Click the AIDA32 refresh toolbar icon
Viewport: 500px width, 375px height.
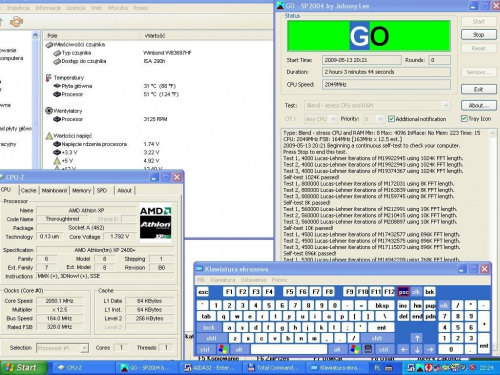(x=16, y=22)
